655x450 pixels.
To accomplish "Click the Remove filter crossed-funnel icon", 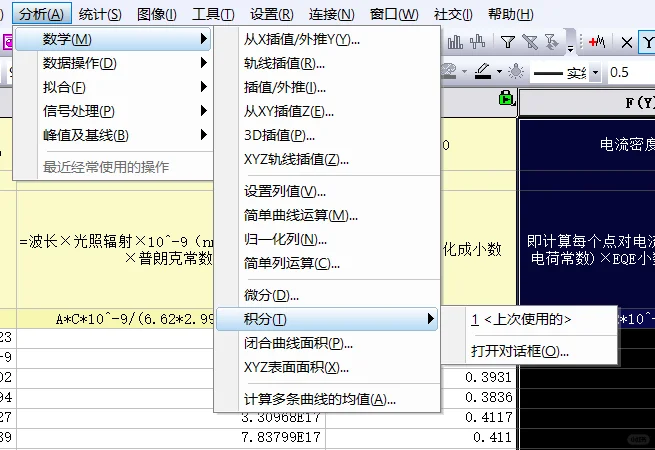I will click(x=530, y=42).
